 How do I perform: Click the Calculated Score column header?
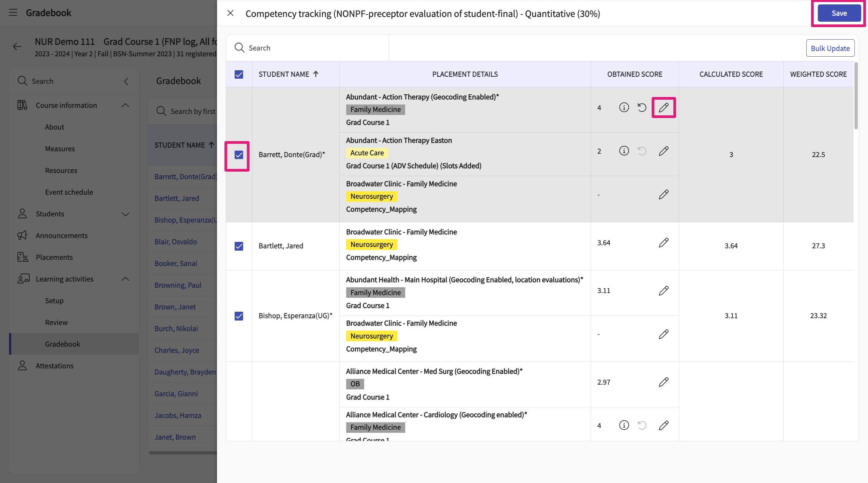click(x=731, y=74)
